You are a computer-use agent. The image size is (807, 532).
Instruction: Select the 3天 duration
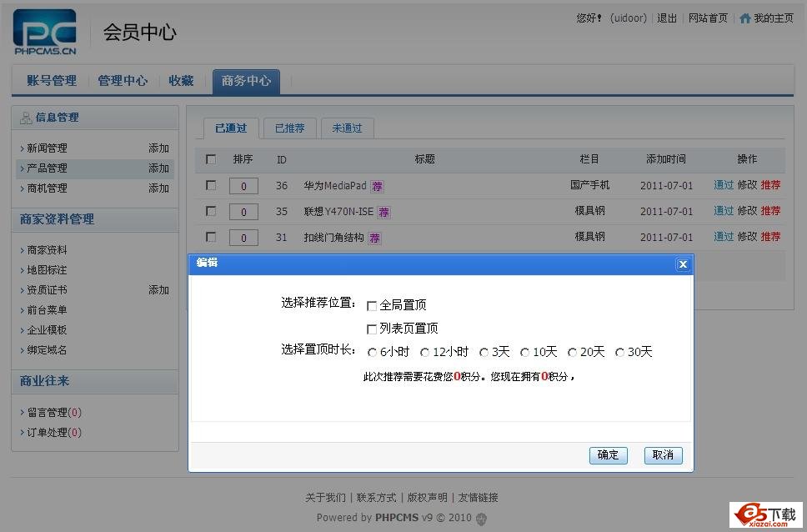[x=484, y=352]
